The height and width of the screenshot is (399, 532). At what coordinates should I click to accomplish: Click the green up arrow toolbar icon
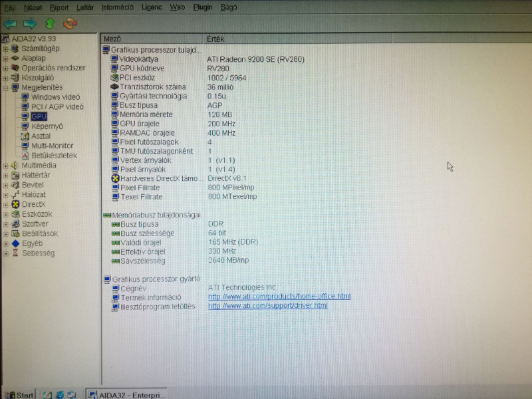50,23
